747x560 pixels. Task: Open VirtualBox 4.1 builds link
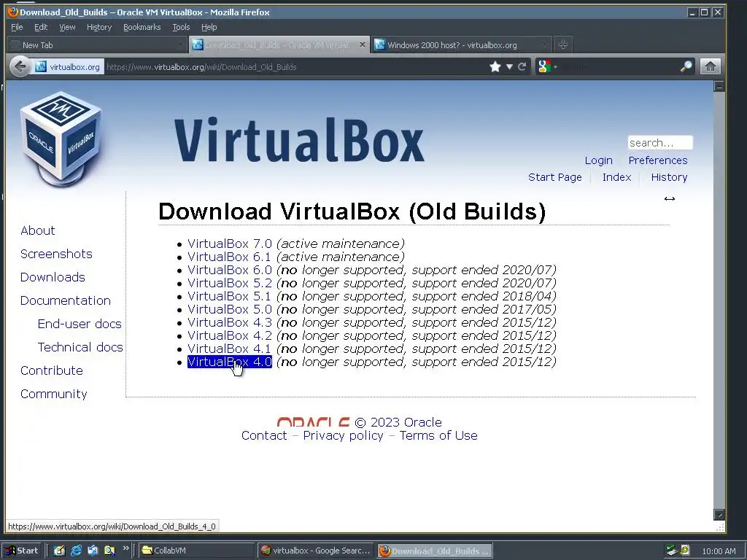229,349
